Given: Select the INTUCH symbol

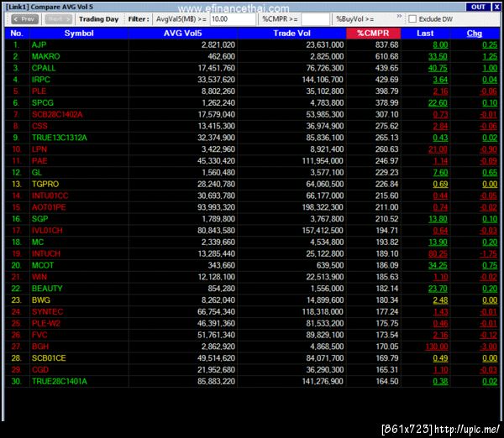Looking at the screenshot, I should 46,254.
